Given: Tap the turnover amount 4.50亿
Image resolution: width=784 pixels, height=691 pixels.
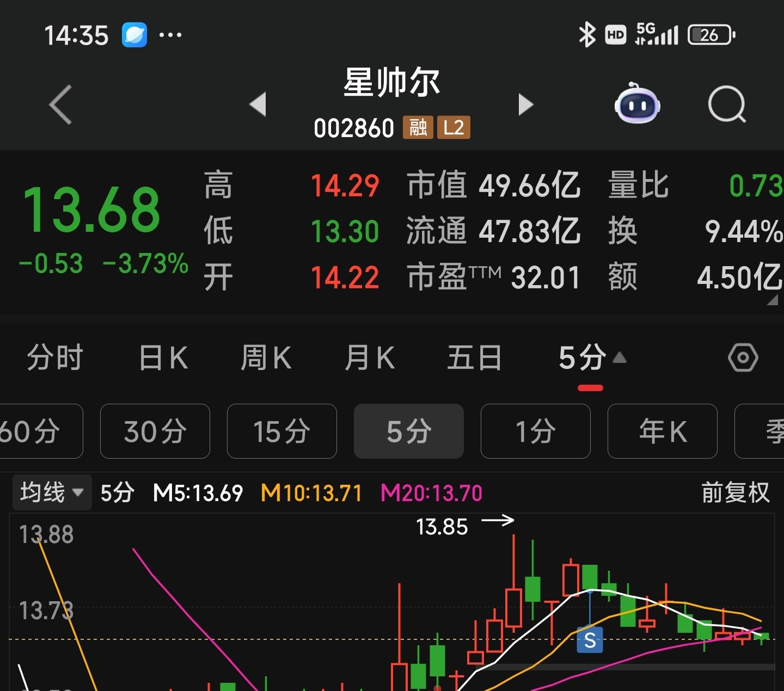Looking at the screenshot, I should [x=740, y=277].
